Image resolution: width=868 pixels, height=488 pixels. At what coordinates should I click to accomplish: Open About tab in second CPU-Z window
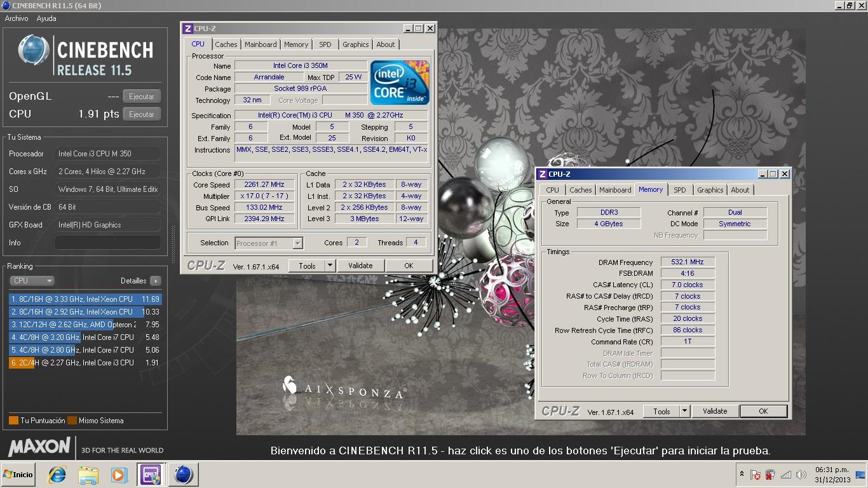click(x=740, y=190)
